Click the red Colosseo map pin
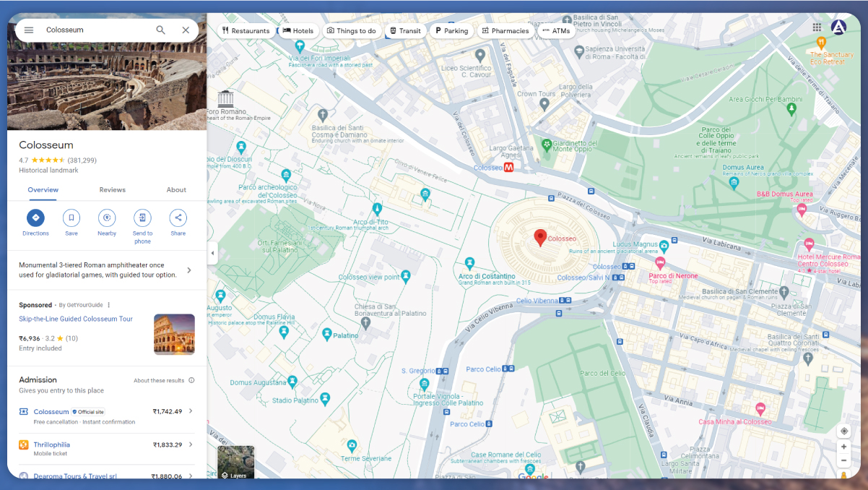 [x=539, y=238]
